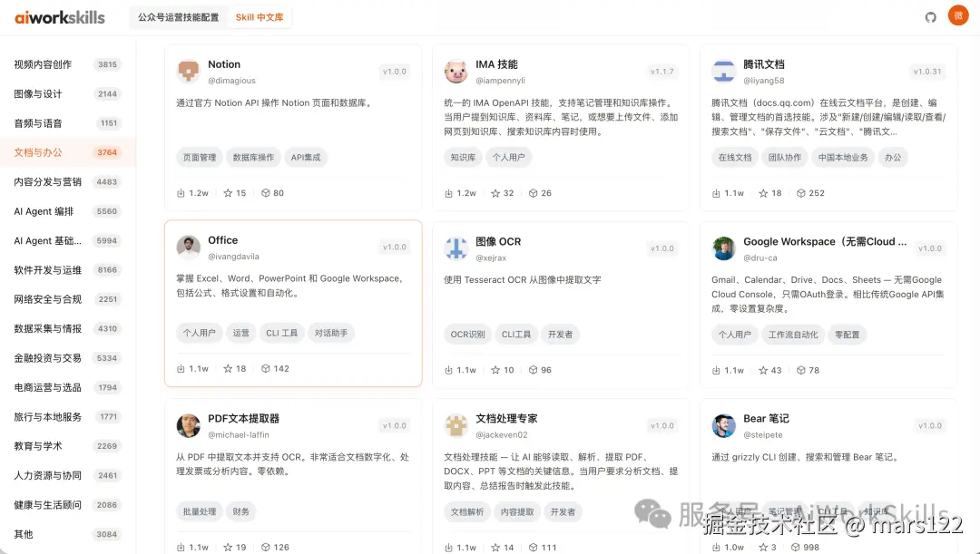The height and width of the screenshot is (554, 980).
Task: Click API集成 tag
Action: click(306, 158)
